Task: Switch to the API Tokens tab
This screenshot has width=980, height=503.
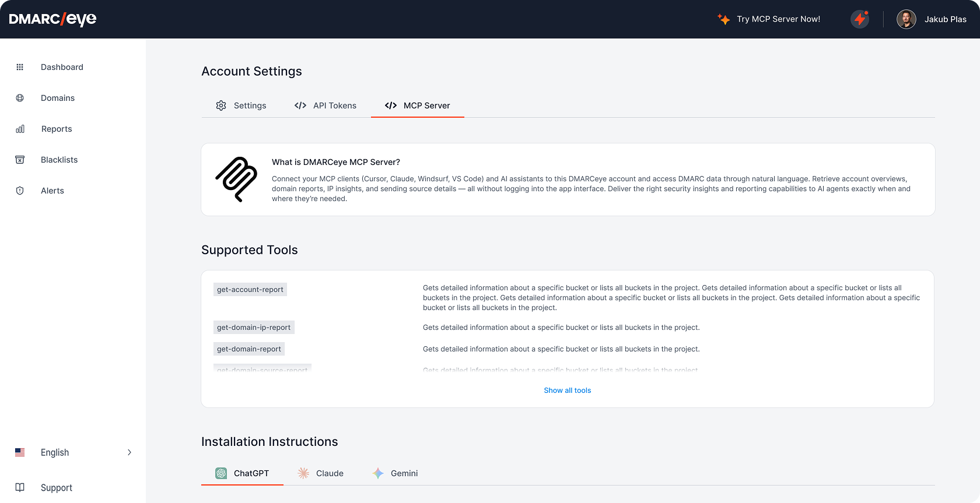Action: (x=325, y=105)
